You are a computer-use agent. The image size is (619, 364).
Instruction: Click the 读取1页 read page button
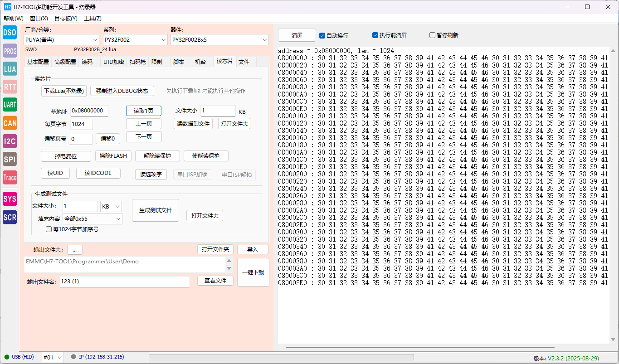pos(143,111)
